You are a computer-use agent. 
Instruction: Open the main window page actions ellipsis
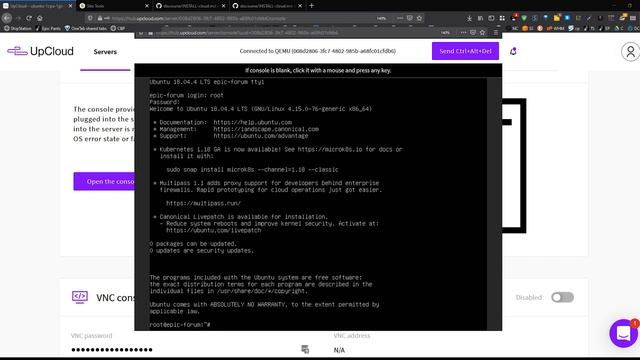400,18
